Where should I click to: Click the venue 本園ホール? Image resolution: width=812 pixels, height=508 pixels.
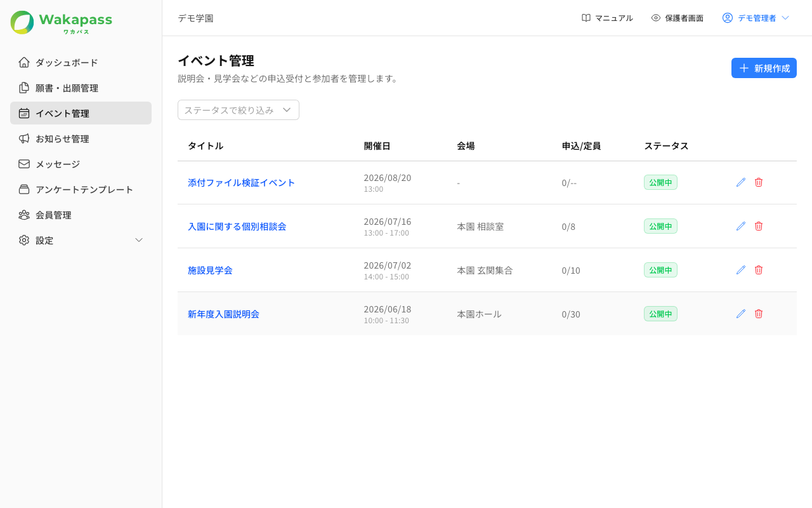point(479,314)
